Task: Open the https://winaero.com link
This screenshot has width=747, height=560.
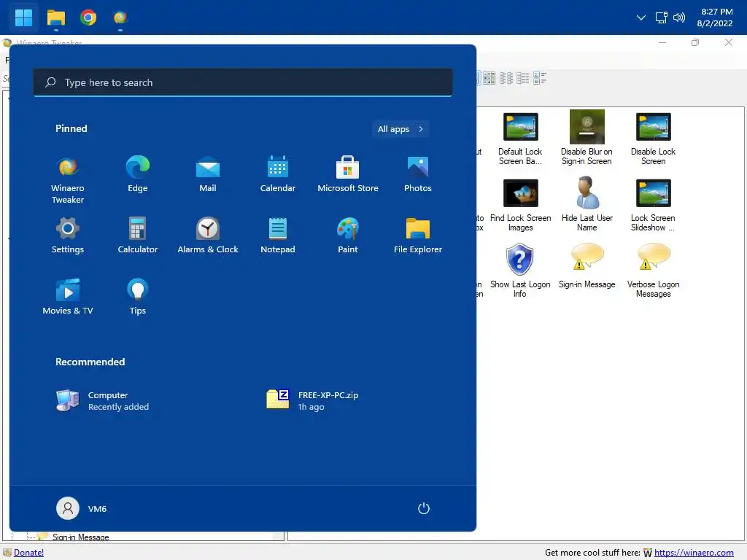Action: (694, 553)
